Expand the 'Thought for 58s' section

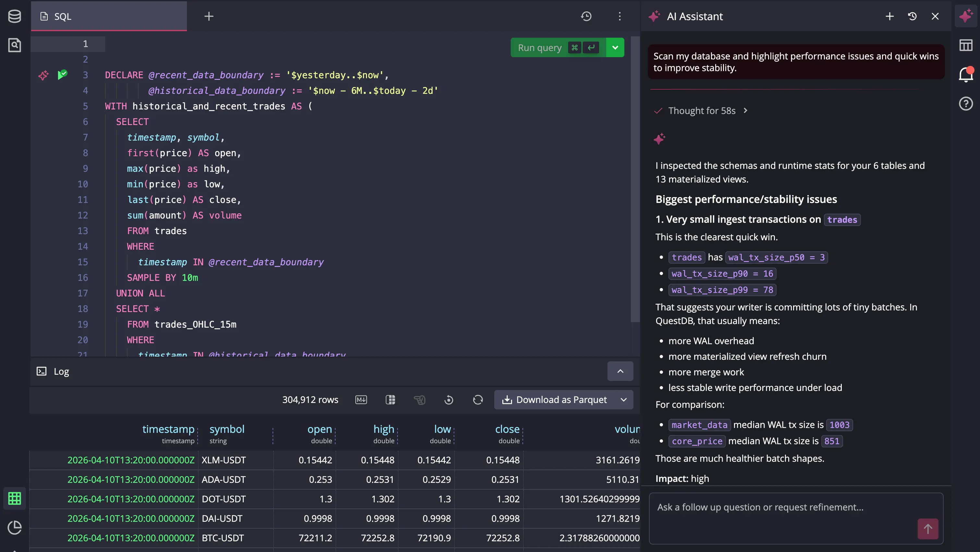click(x=702, y=111)
